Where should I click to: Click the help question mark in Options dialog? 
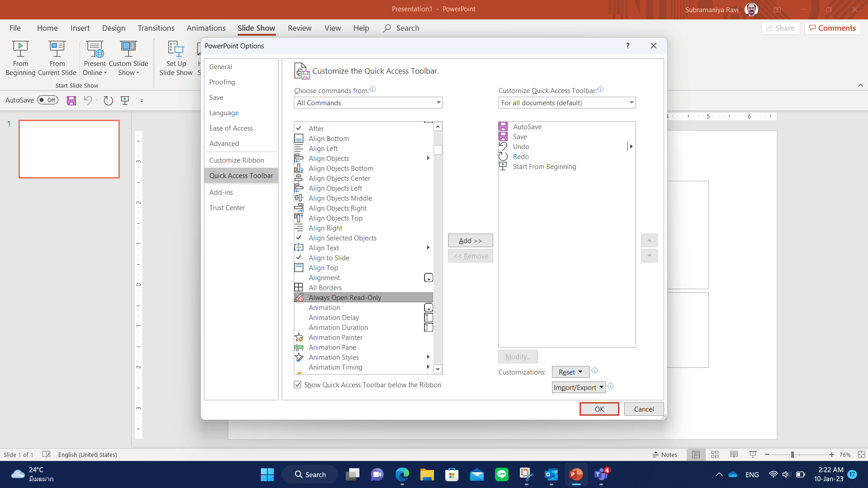[x=627, y=46]
